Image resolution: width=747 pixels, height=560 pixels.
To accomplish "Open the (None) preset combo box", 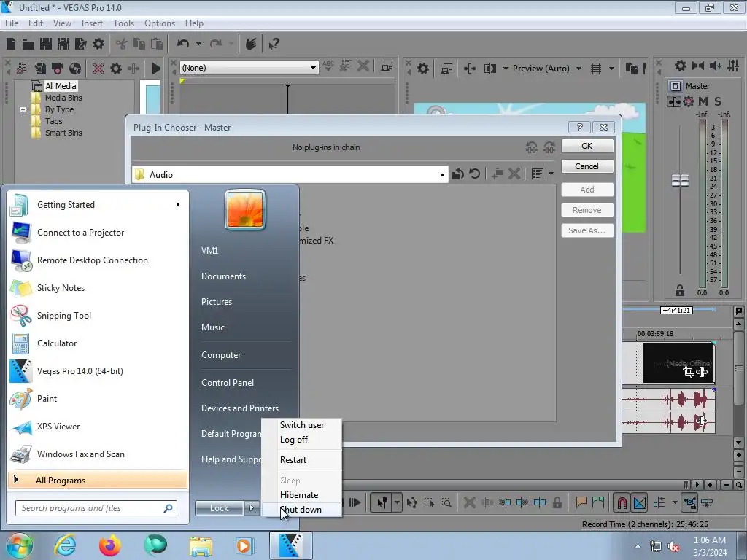I will click(x=313, y=68).
